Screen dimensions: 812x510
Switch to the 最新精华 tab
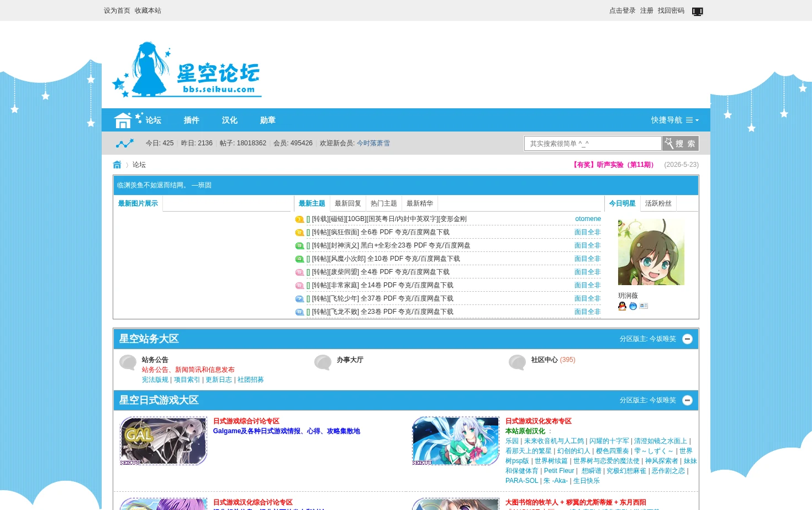[420, 203]
